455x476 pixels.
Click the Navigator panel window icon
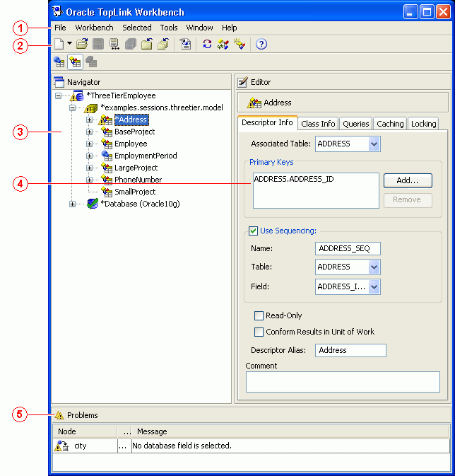[x=59, y=82]
